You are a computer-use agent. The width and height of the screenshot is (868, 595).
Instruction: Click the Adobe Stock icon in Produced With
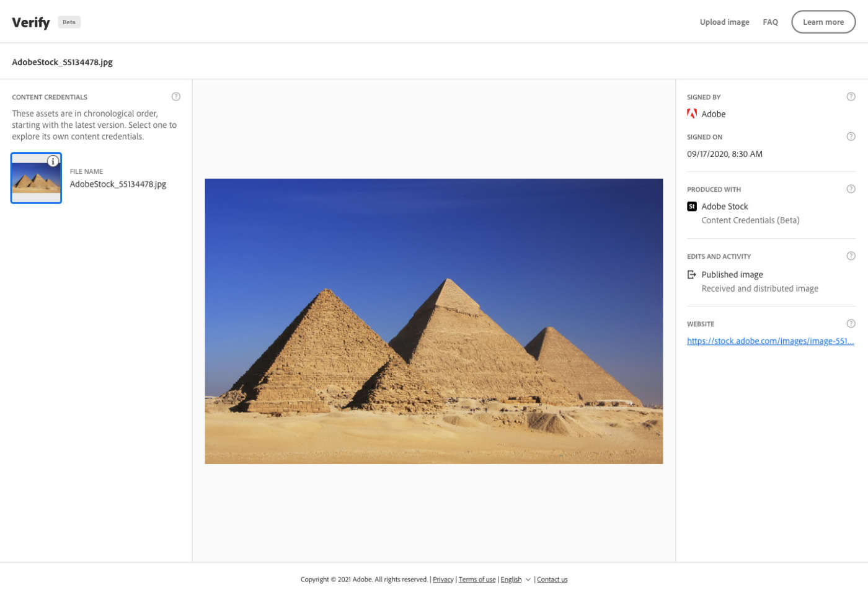691,206
